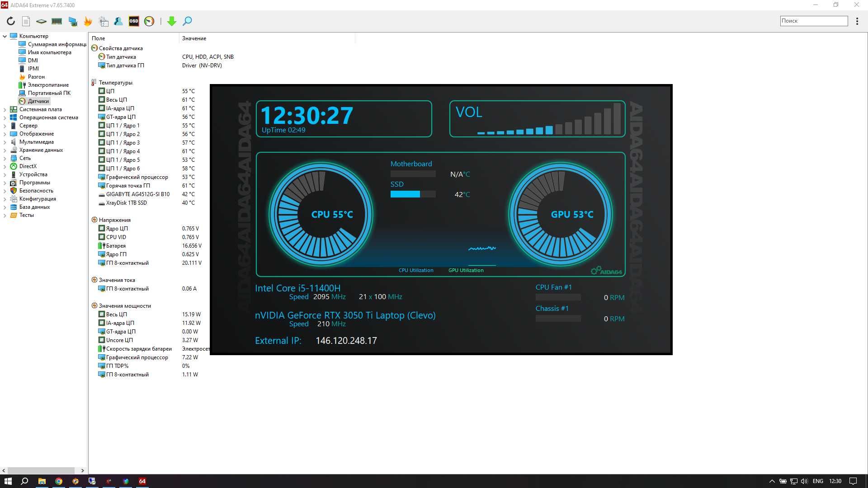Click the Значение column header
This screenshot has height=488, width=868.
(267, 38)
